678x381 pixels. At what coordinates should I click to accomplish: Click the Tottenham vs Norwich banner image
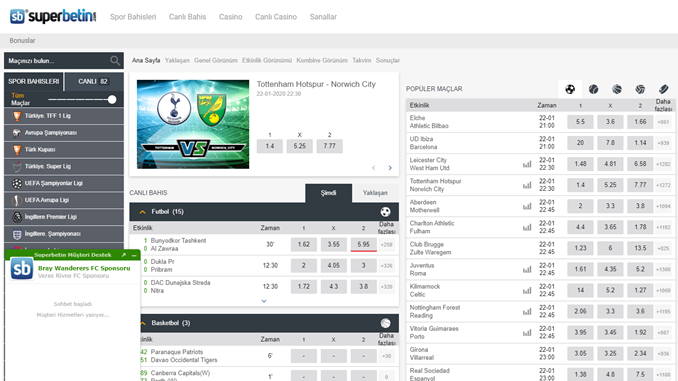[x=193, y=124]
